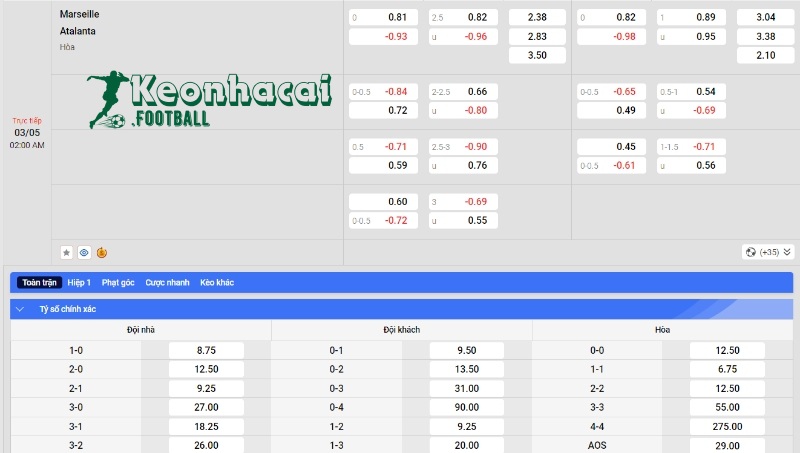Pick the 1-0 correct score odds 8.75
Viewport: 800px width, 453px height.
tap(206, 350)
